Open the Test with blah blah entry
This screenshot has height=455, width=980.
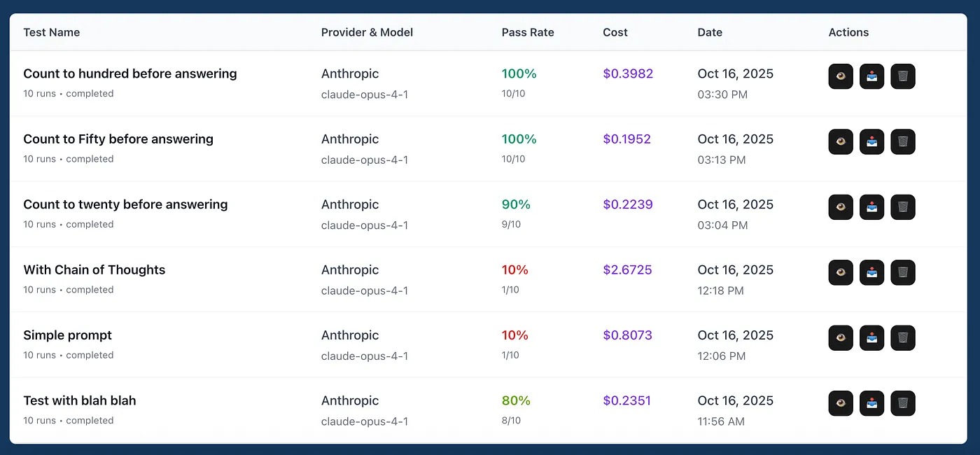point(80,400)
